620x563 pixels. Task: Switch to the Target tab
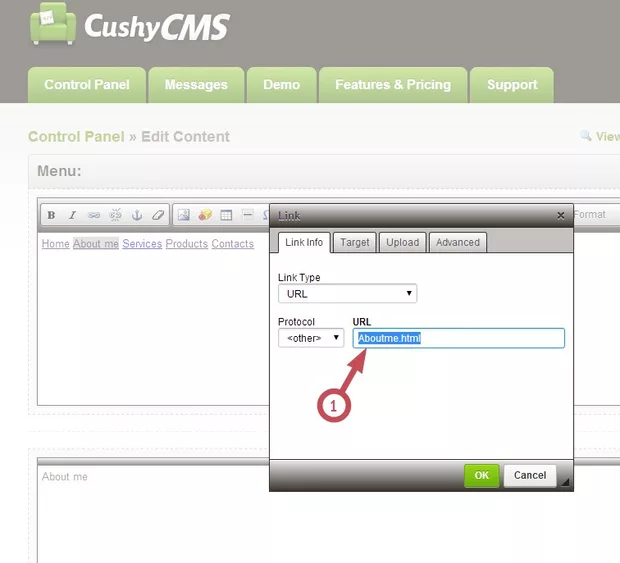tap(355, 242)
